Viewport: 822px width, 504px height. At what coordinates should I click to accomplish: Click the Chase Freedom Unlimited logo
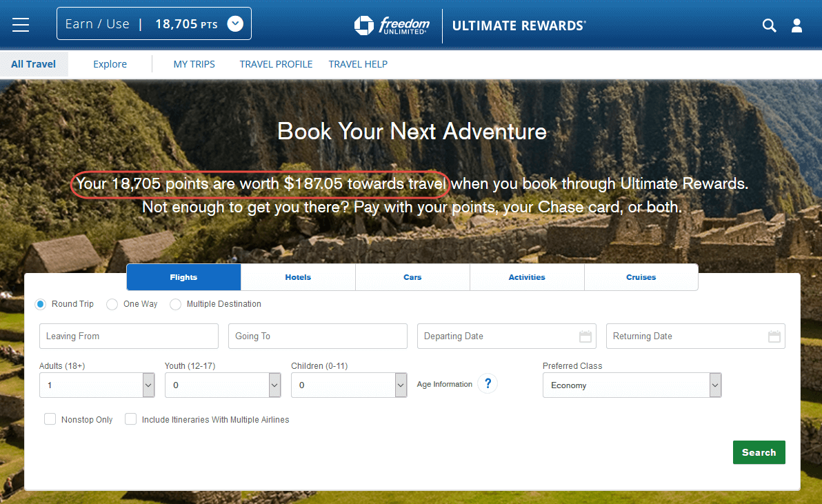(392, 25)
